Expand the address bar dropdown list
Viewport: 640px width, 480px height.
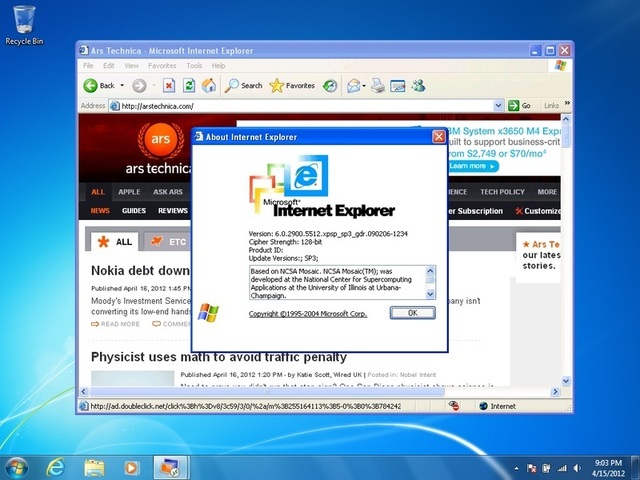coord(498,106)
